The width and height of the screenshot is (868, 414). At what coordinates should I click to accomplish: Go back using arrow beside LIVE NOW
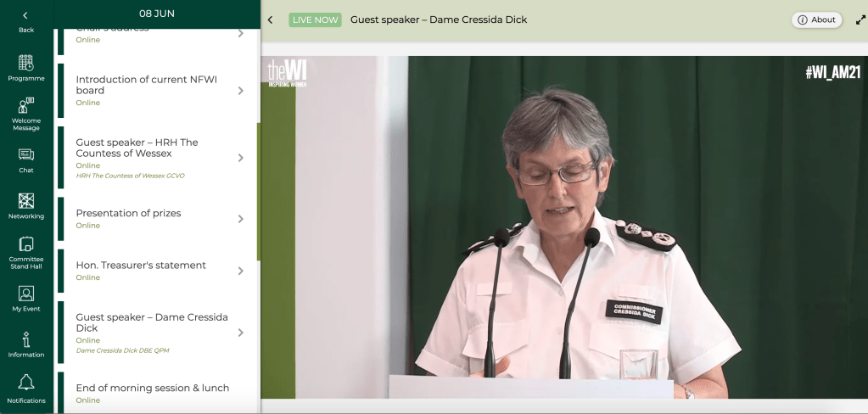coord(271,20)
